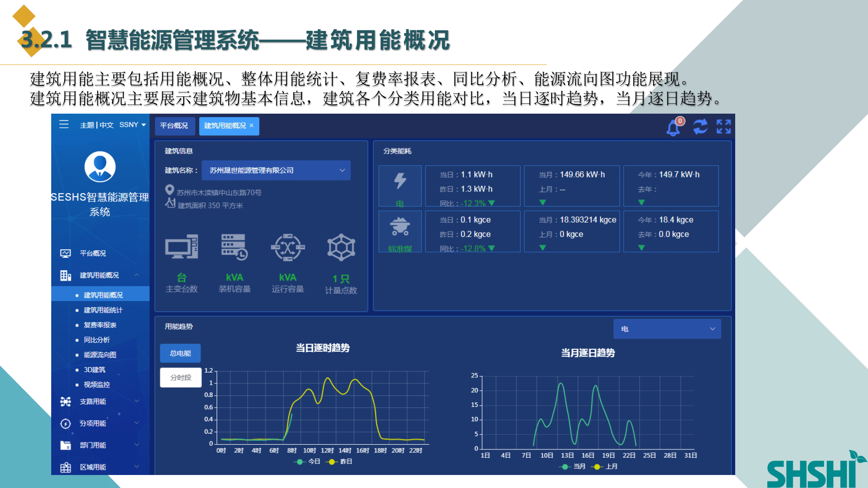
Task: Click the 当月逐日趋势 chart title
Action: (588, 353)
